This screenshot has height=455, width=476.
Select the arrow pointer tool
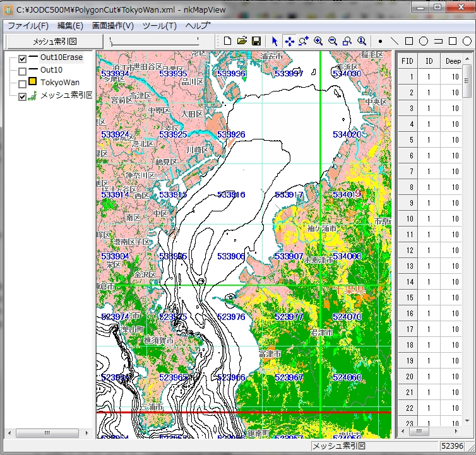[275, 41]
